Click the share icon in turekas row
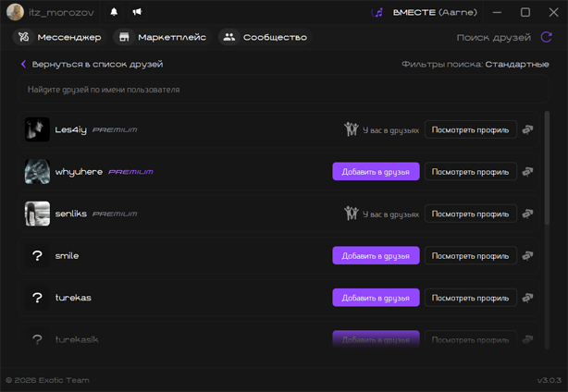The width and height of the screenshot is (568, 392). pyautogui.click(x=528, y=298)
